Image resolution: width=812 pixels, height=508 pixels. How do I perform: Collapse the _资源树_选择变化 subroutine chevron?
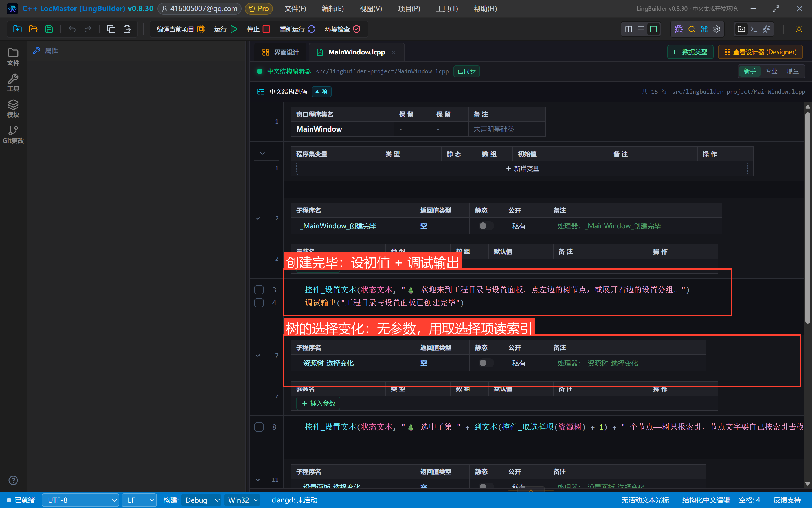click(258, 356)
